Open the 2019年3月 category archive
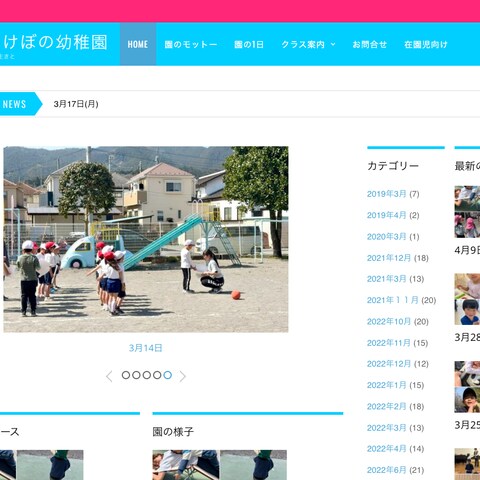Viewport: 480px width, 480px height. [387, 194]
